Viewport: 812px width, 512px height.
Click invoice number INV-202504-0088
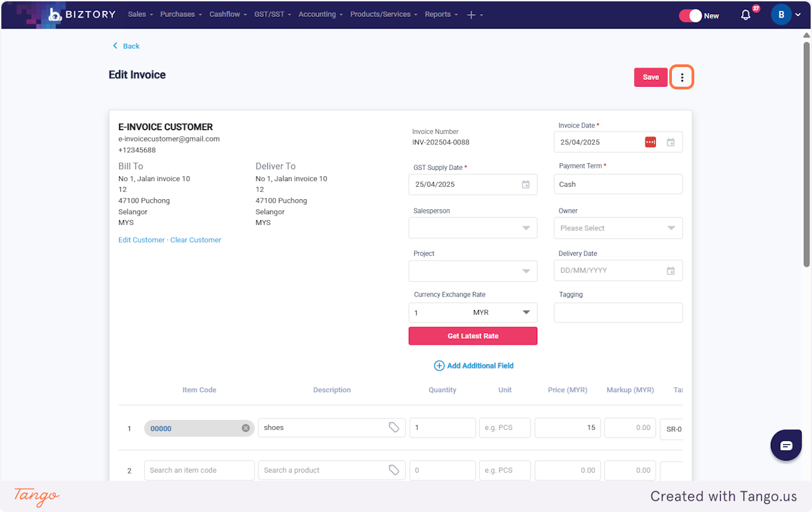441,142
